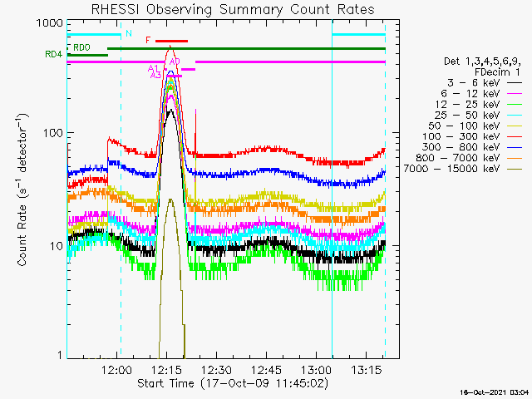The image size is (532, 399).
Task: Click the '100 - 300 keV' legend label
Action: (x=461, y=136)
